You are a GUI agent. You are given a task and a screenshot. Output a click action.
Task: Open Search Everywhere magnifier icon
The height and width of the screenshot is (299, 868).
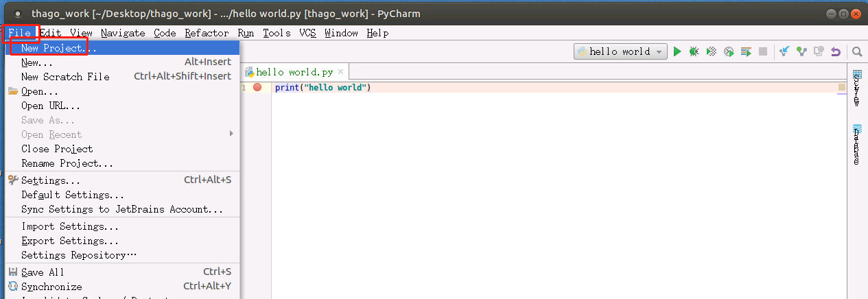[857, 51]
